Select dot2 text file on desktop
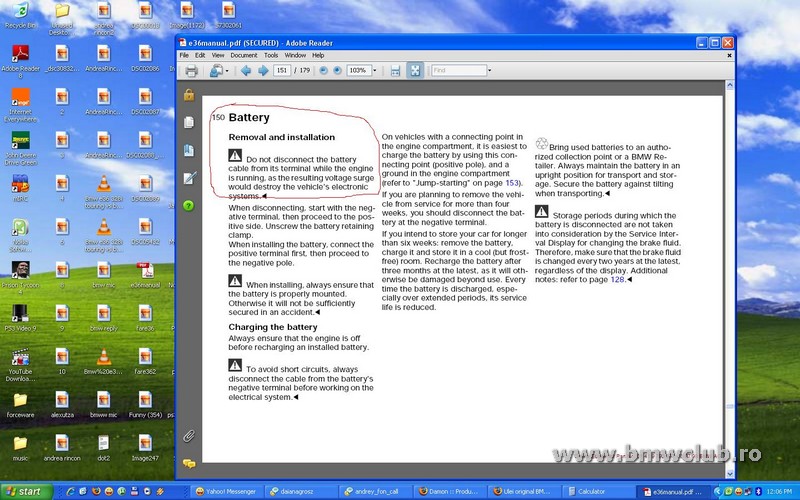800x500 pixels. 104,448
